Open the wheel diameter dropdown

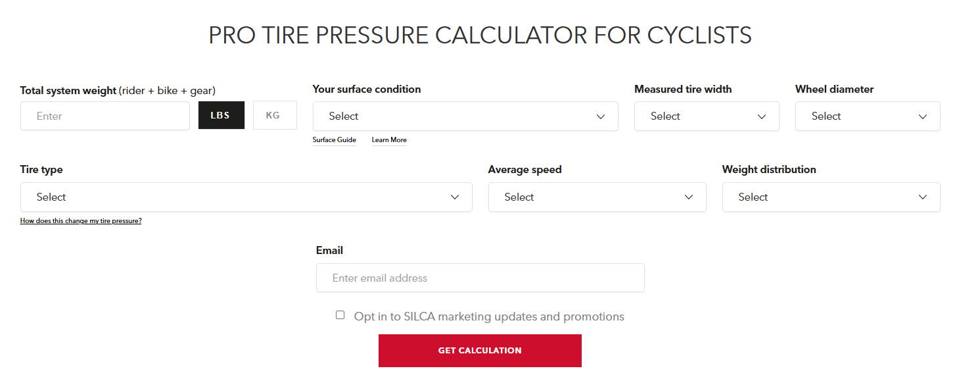(868, 116)
